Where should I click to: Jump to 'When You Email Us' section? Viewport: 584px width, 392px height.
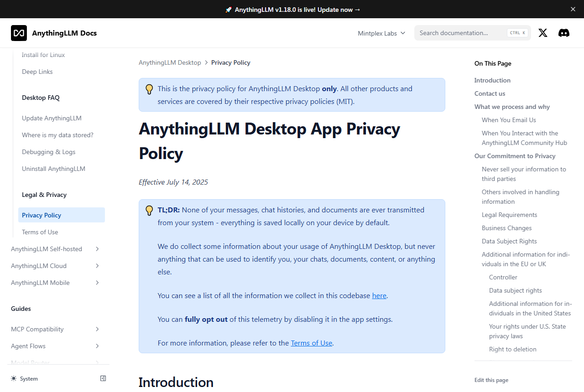(x=509, y=120)
